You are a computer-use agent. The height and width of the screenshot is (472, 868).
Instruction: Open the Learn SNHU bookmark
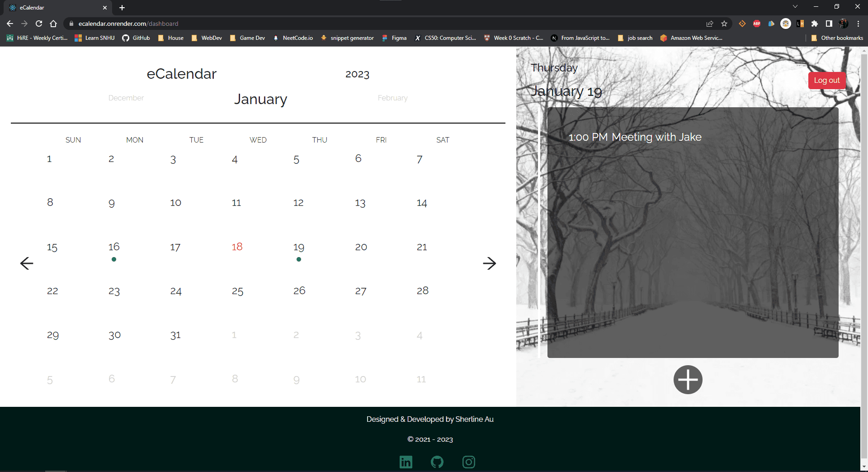94,38
